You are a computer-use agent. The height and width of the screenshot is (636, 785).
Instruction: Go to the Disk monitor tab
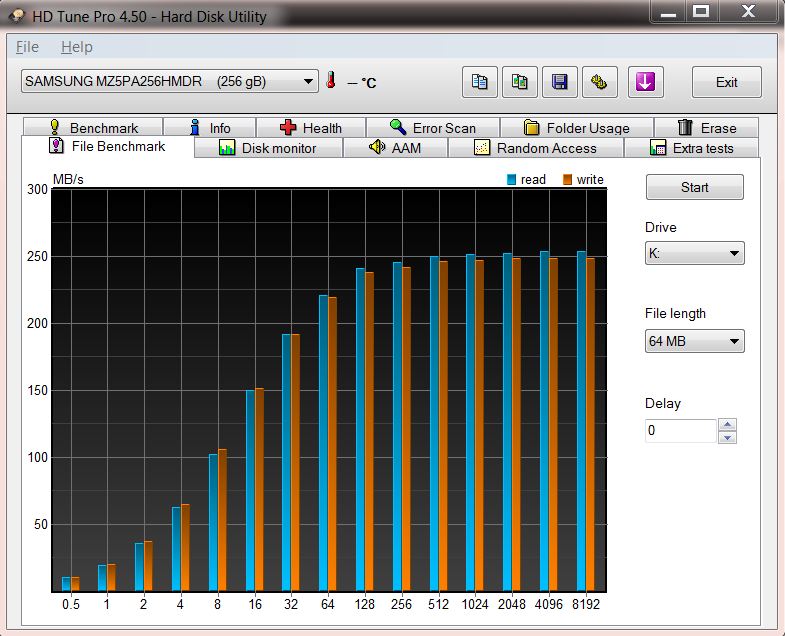(x=267, y=148)
